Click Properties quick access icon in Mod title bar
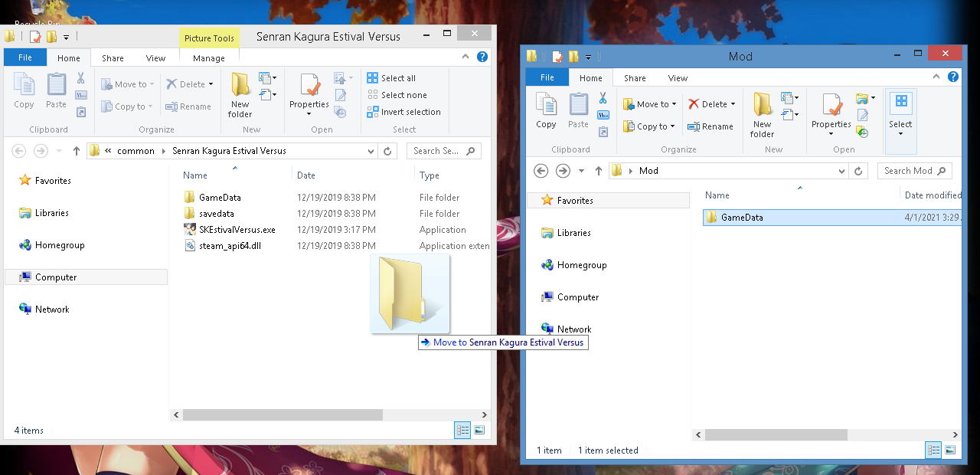This screenshot has width=980, height=475. 557,56
